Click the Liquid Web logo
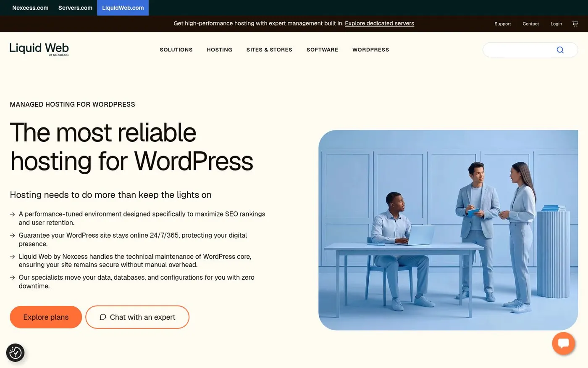588x368 pixels. [39, 49]
